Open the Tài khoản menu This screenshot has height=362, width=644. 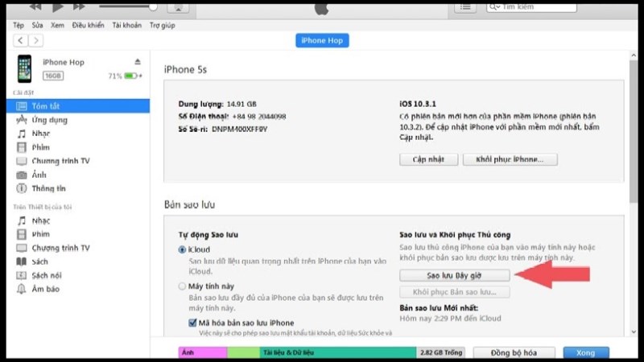point(127,26)
